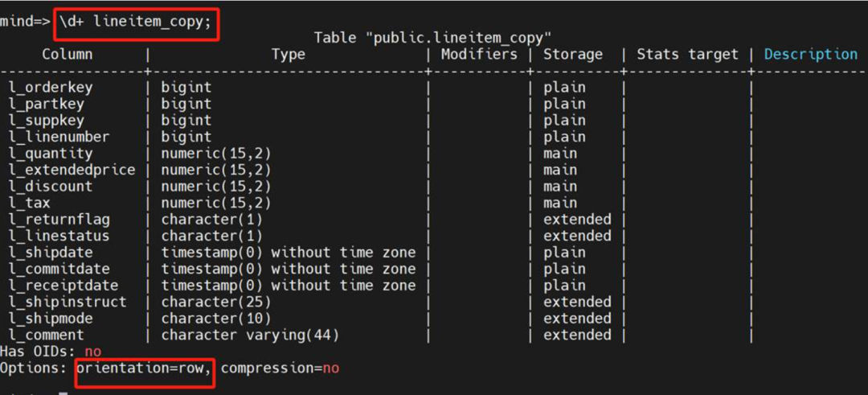
Task: Click the blue Description header
Action: pyautogui.click(x=811, y=54)
